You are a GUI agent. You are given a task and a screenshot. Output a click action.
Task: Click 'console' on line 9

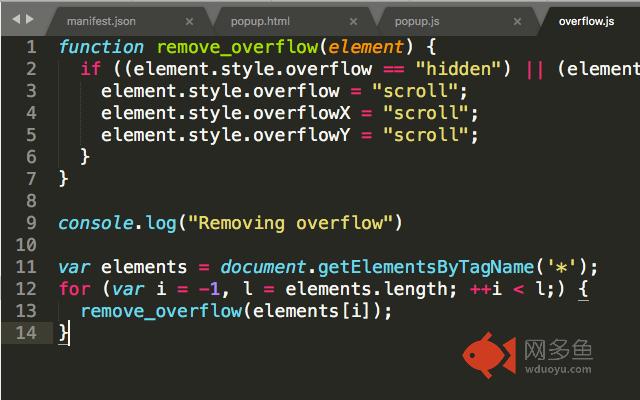(96, 223)
